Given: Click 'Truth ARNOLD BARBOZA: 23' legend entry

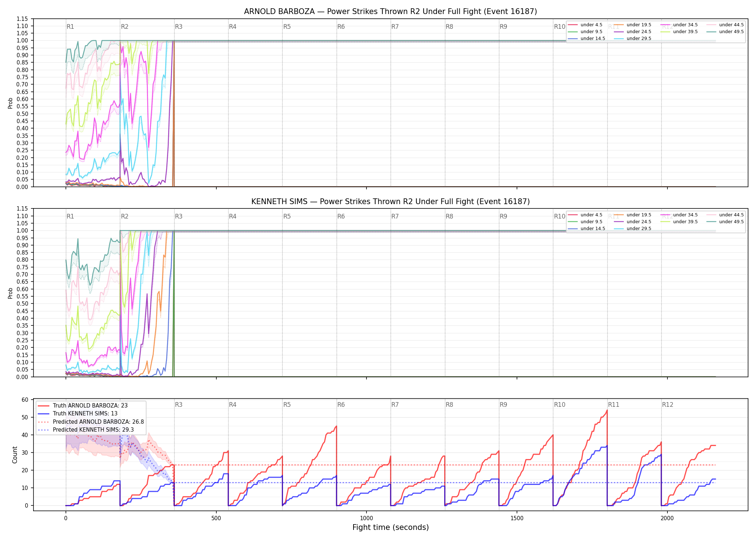Looking at the screenshot, I should pos(83,405).
